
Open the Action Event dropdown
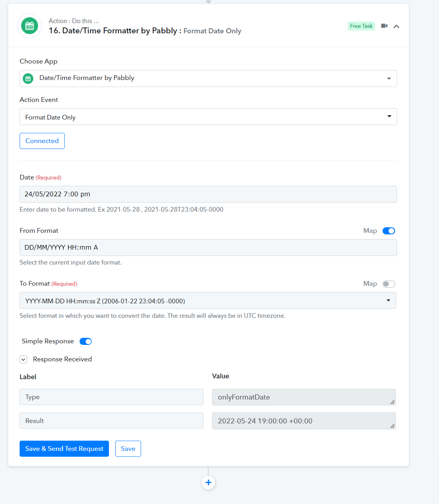[x=208, y=117]
